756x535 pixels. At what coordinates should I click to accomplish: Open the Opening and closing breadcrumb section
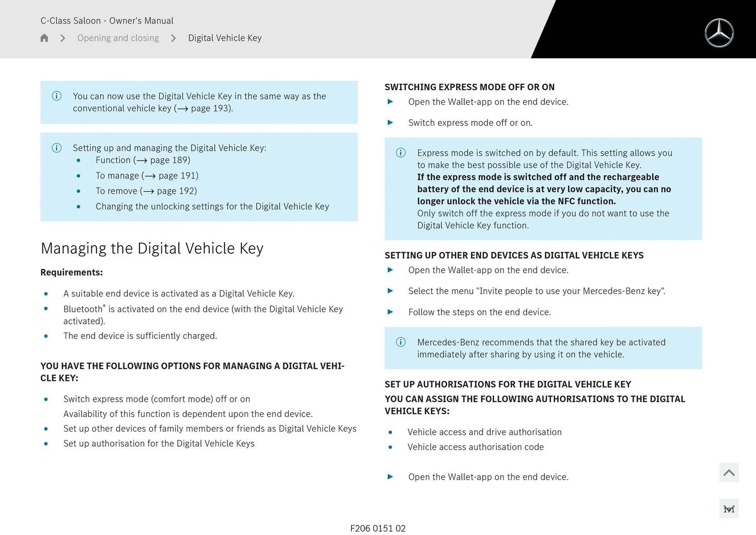tap(118, 38)
